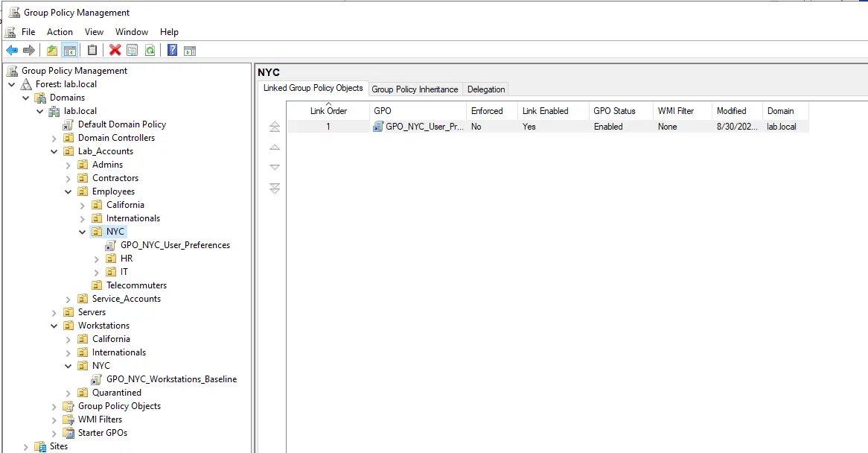Open the View menu
This screenshot has width=868, height=453.
94,32
